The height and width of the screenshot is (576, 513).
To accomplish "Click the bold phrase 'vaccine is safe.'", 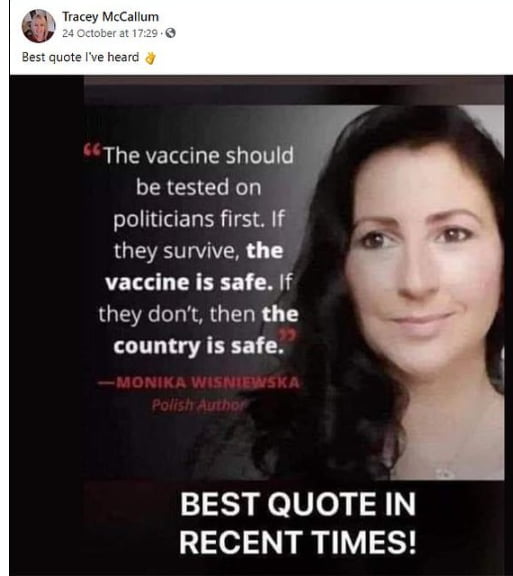I will coord(189,282).
